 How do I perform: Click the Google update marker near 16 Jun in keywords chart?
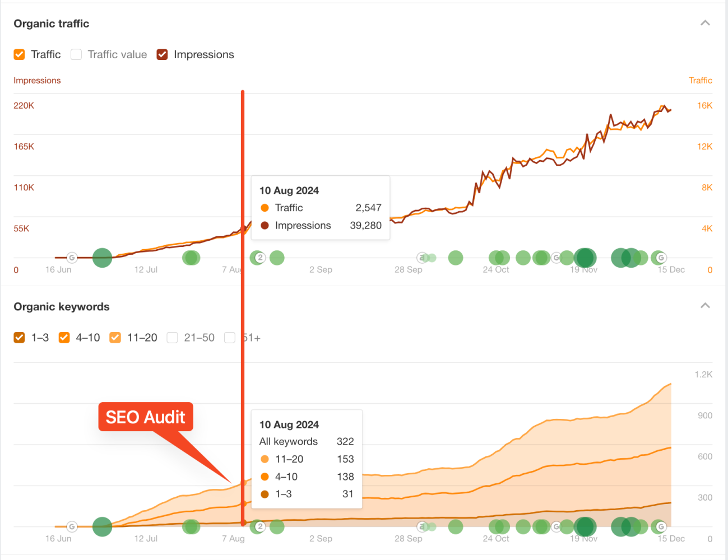coord(72,527)
